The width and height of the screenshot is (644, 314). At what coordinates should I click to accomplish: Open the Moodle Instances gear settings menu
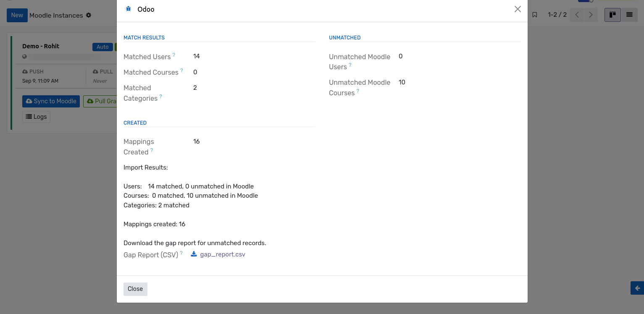[x=89, y=15]
